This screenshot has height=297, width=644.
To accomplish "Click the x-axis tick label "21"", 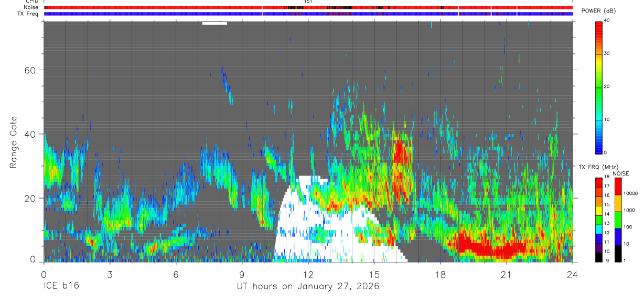I will [507, 274].
